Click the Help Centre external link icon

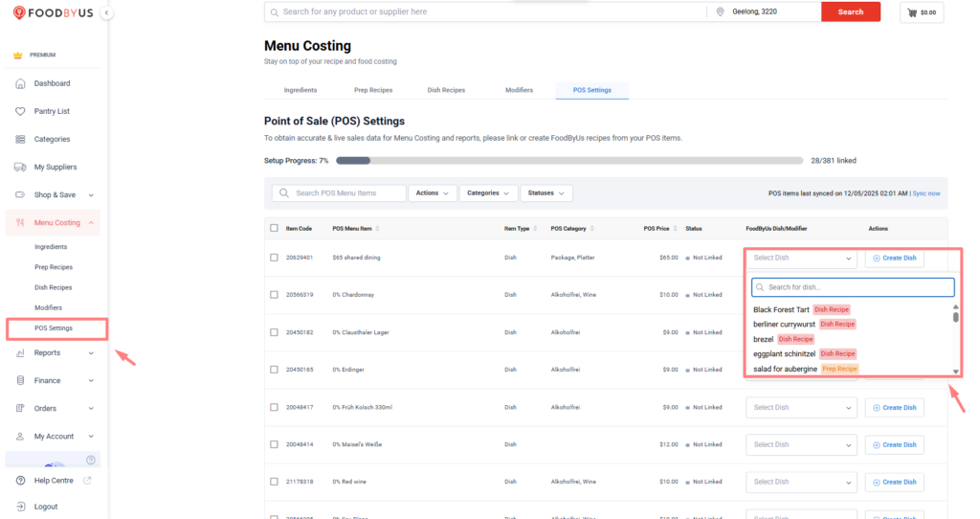coord(87,481)
